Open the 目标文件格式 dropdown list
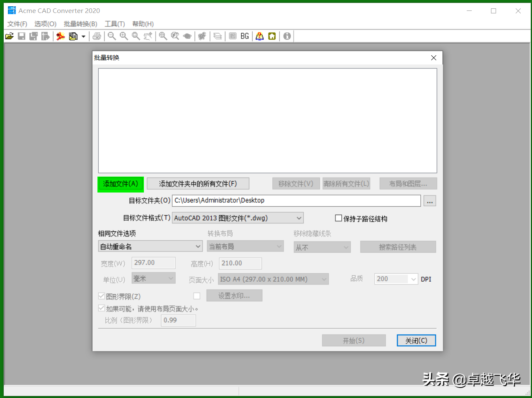This screenshot has height=398, width=532. 238,218
